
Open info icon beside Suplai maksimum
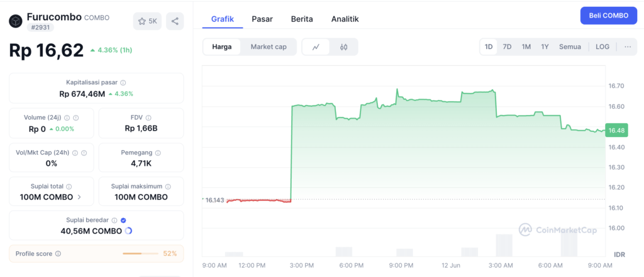click(x=168, y=187)
